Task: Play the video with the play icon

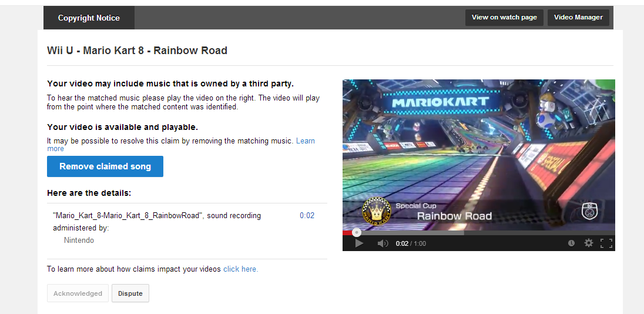Action: click(359, 243)
